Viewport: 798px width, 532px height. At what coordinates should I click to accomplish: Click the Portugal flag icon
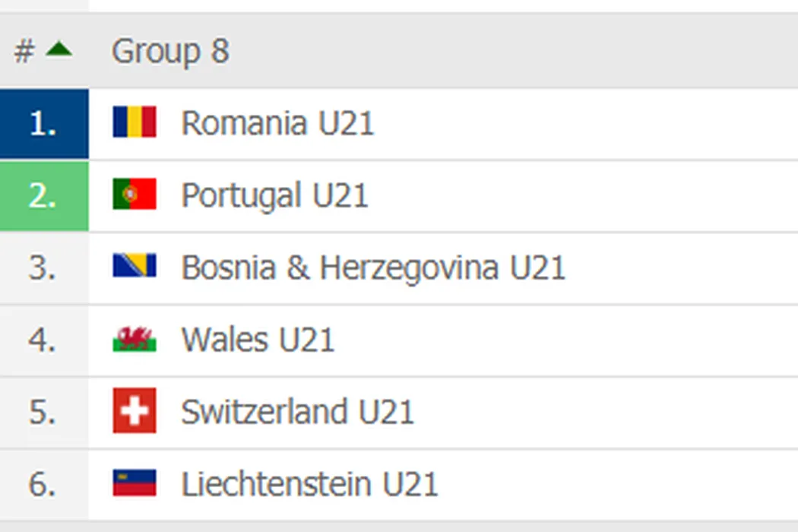(135, 195)
